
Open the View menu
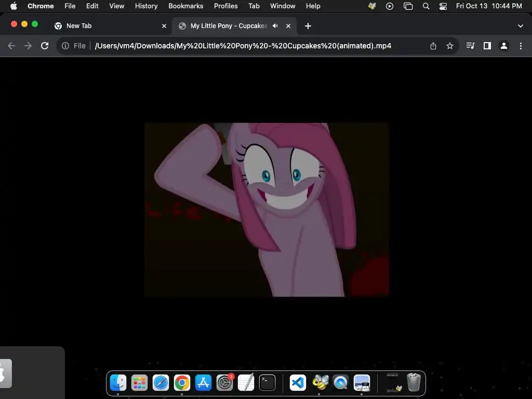(117, 6)
